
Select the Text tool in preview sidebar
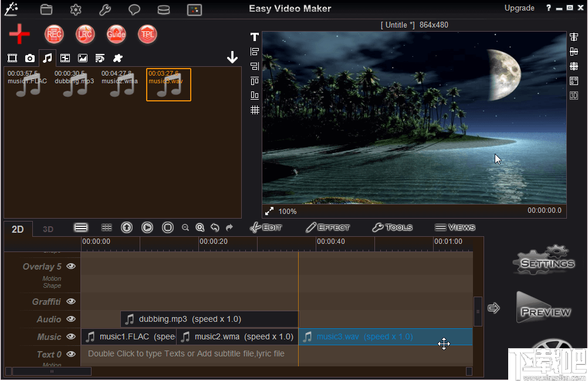pyautogui.click(x=254, y=36)
